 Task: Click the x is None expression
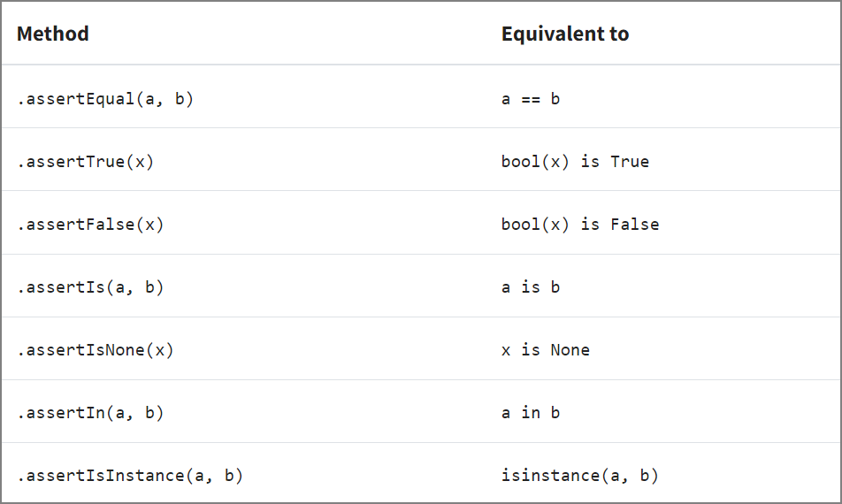[546, 350]
